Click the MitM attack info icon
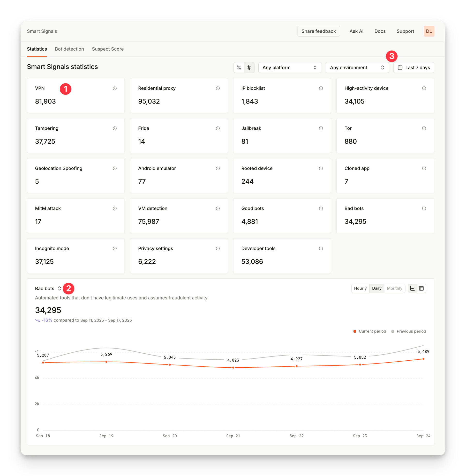The height and width of the screenshot is (476, 466). click(x=114, y=208)
